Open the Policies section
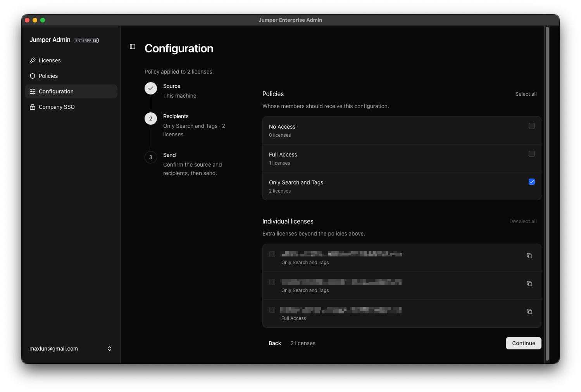Viewport: 581px width, 392px height. 71,76
